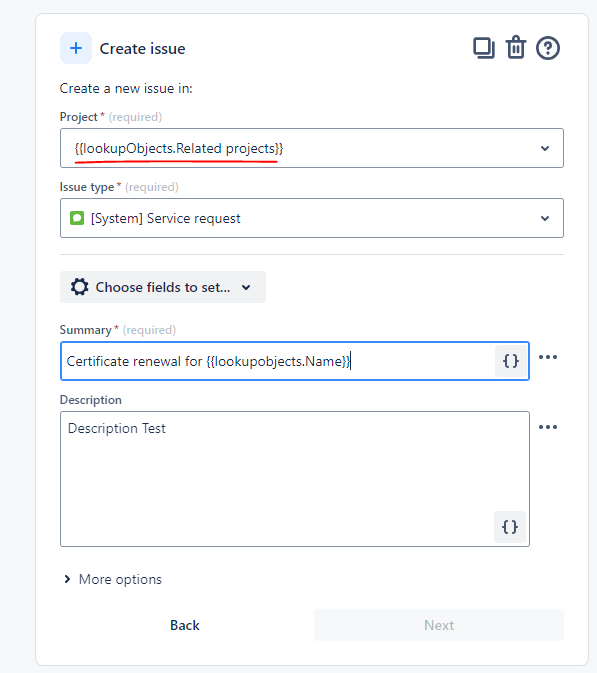Open help via the question mark icon
This screenshot has height=673, width=597.
coord(548,48)
